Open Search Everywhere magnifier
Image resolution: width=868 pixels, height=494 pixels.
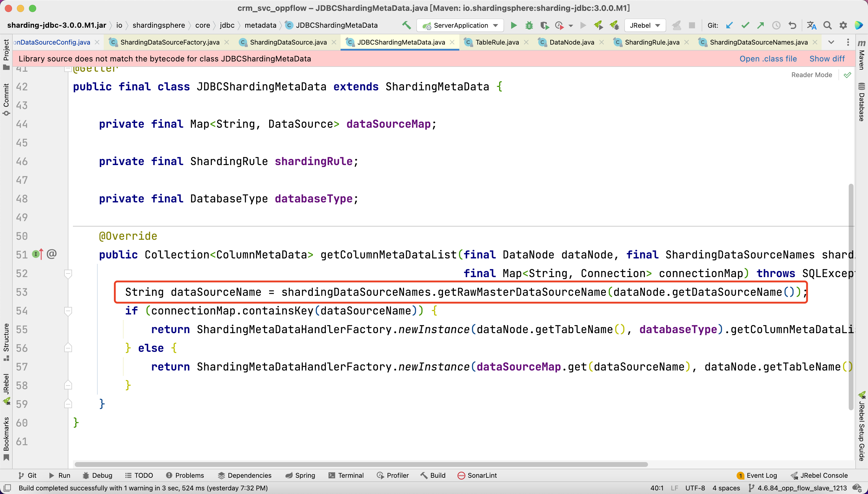tap(827, 25)
